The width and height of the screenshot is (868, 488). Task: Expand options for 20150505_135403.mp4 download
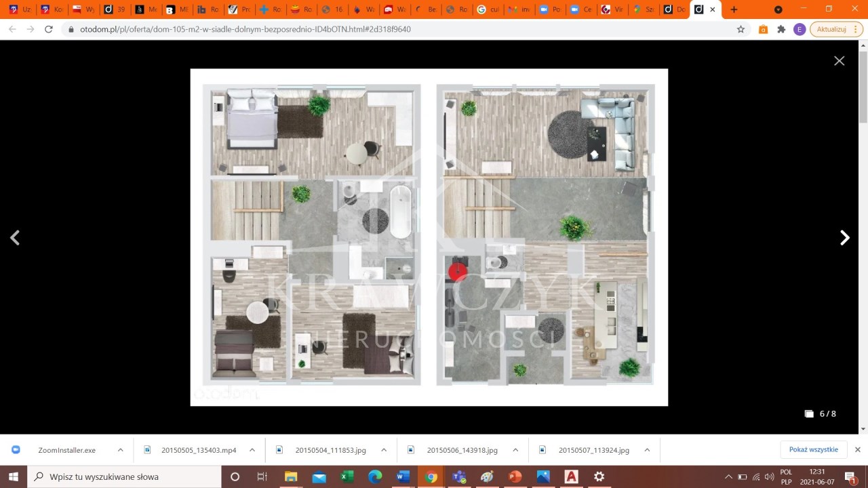[x=252, y=450]
